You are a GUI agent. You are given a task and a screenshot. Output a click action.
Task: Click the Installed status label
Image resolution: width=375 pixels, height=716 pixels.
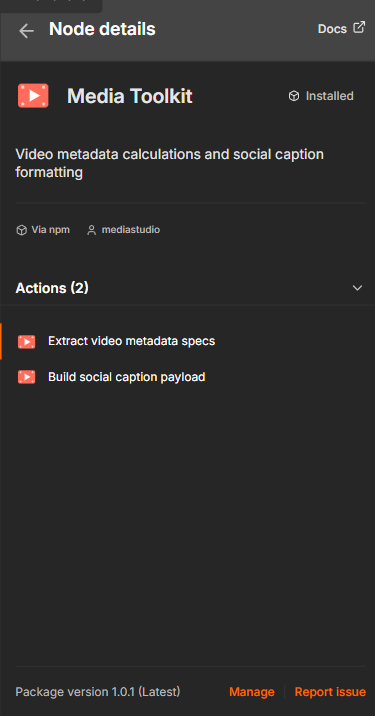329,96
